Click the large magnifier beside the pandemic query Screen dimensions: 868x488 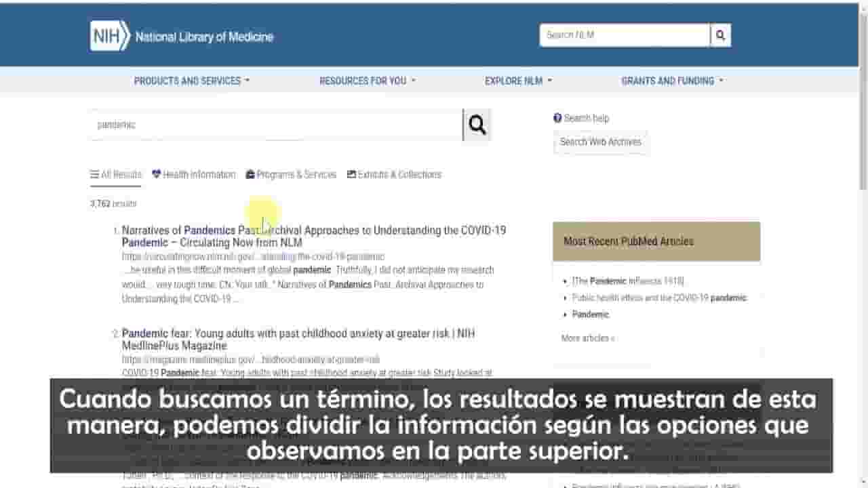[477, 125]
